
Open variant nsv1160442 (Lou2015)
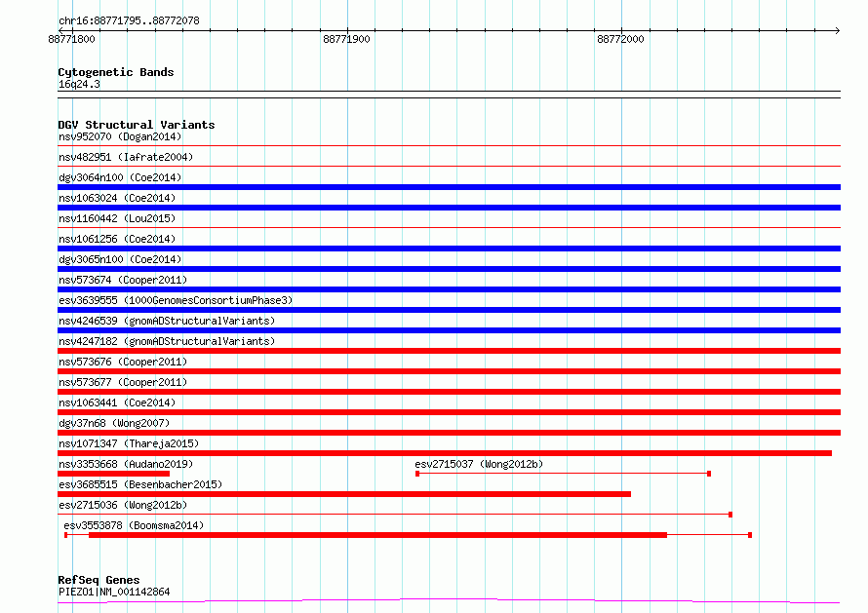[x=117, y=218]
